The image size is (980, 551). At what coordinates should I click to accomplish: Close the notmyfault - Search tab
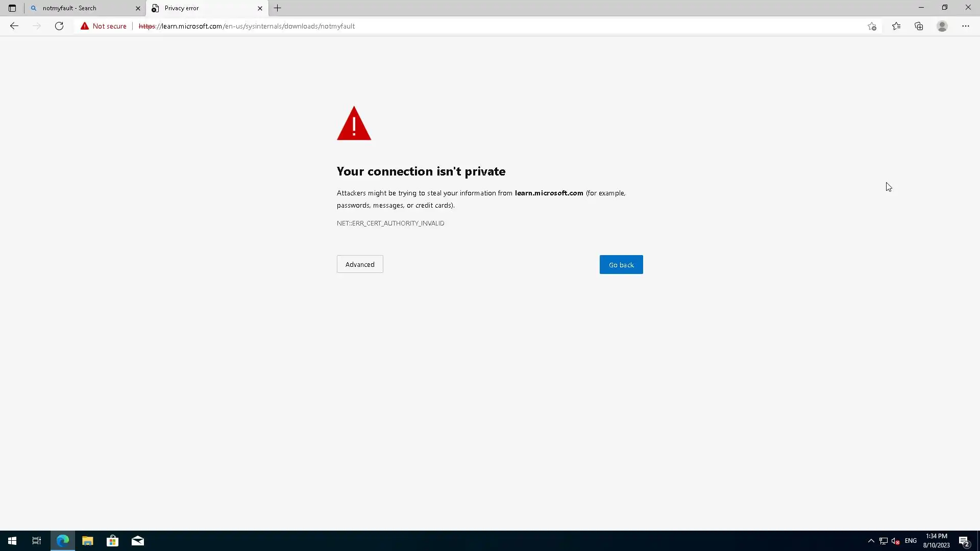click(138, 8)
